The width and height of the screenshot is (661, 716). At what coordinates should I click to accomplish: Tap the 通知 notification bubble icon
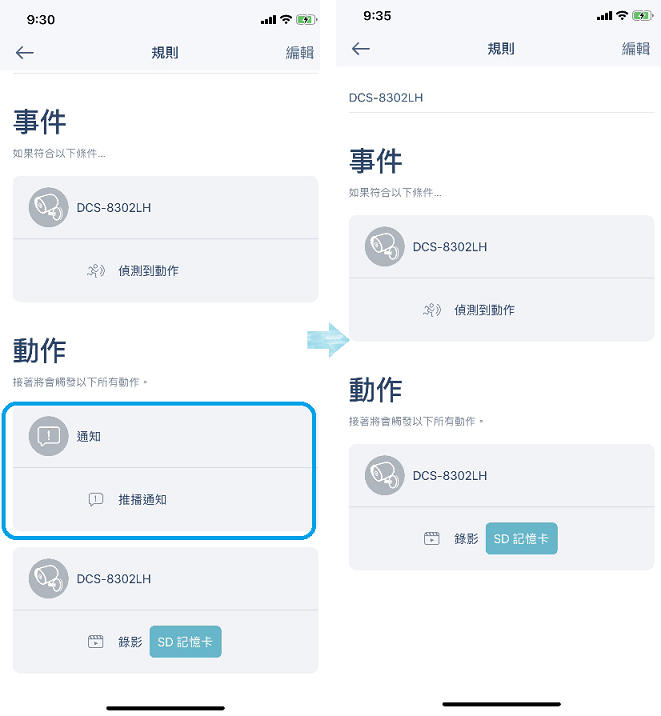(x=48, y=436)
